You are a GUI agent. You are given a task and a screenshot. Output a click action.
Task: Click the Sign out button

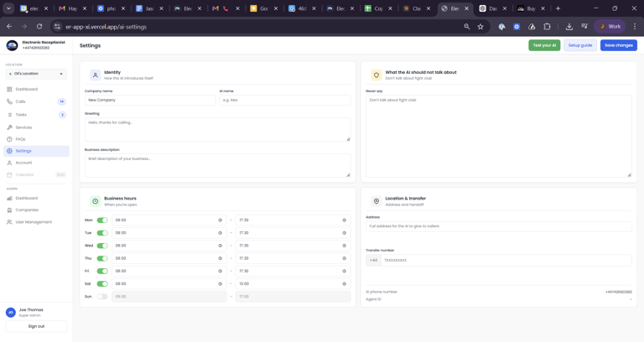(x=36, y=326)
